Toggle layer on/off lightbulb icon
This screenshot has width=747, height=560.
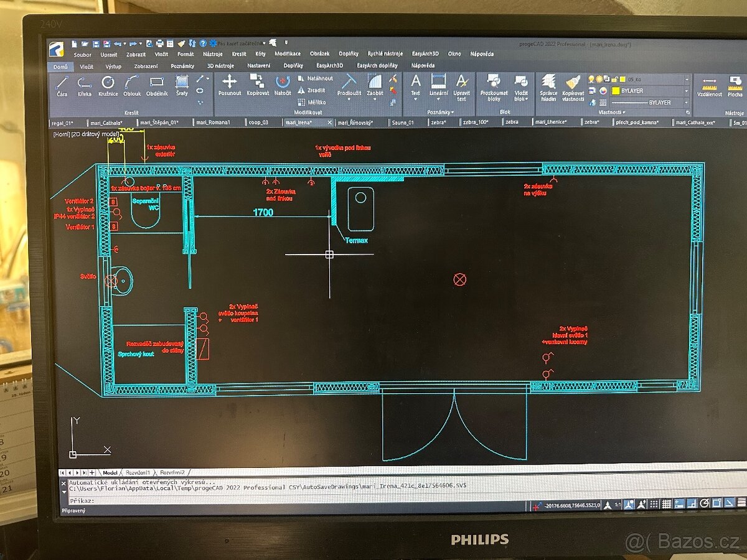tap(590, 79)
